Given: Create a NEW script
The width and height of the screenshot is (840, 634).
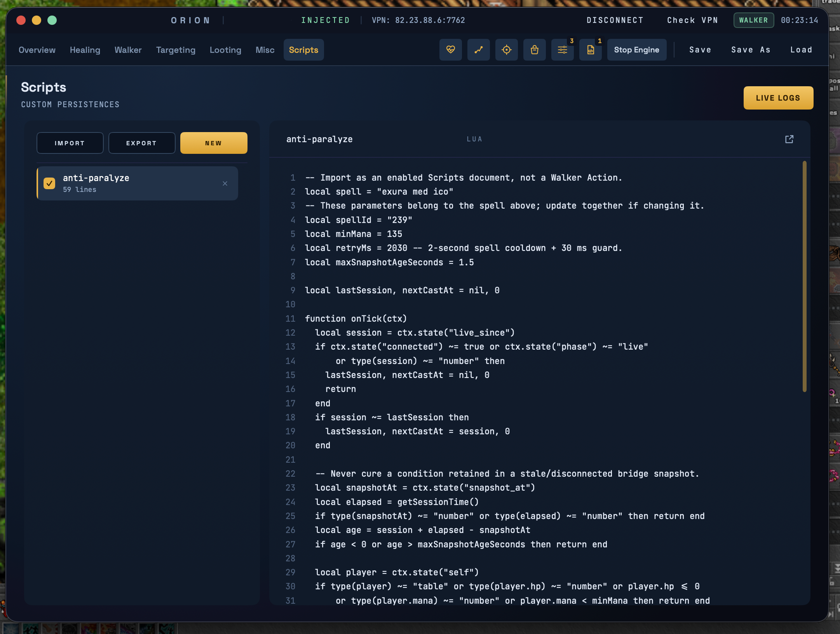Looking at the screenshot, I should [x=214, y=143].
